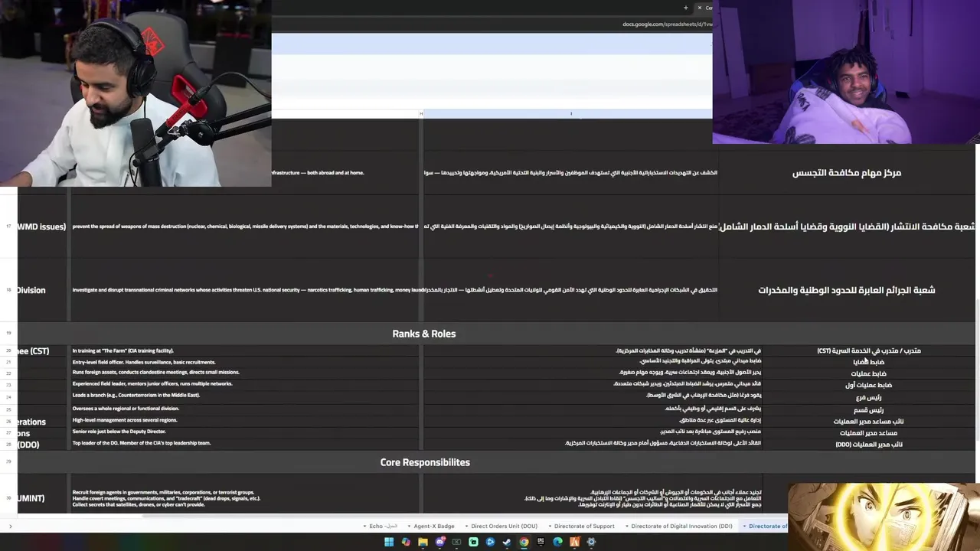Open the active Directorate sheet tab dropdown
980x551 pixels.
(744, 527)
